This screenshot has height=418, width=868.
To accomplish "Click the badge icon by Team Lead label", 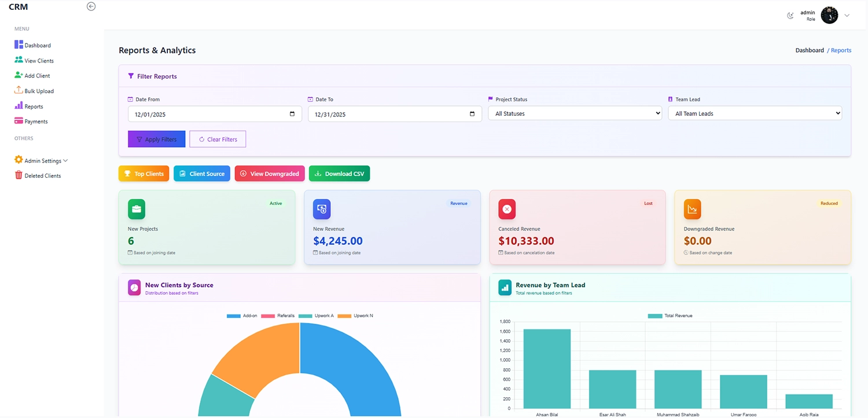I will click(670, 99).
